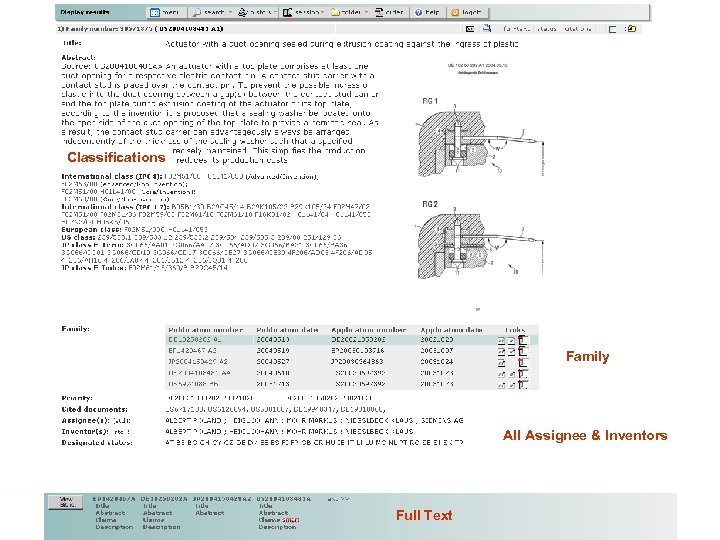Open the DE document link in full text bar
Viewport: 720px width, 540px height.
tap(164, 499)
